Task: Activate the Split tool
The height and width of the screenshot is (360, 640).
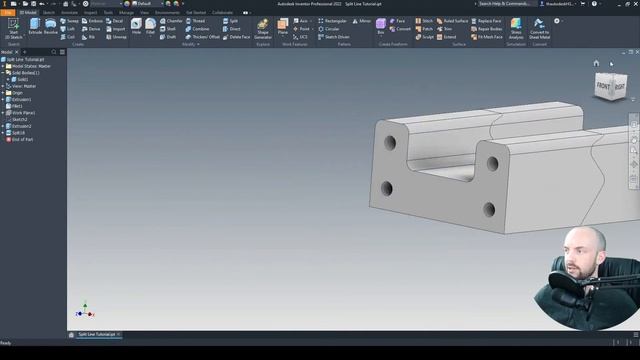Action: (230, 21)
